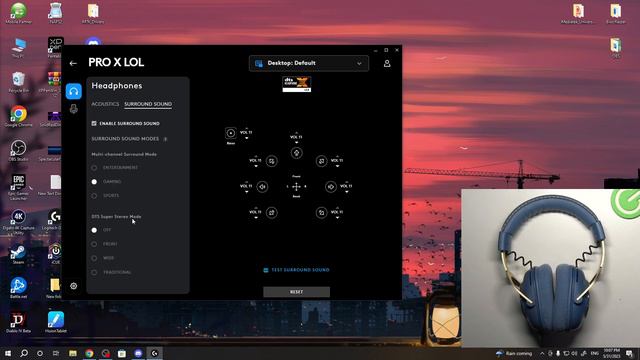Open Battle.net desktop shortcut
This screenshot has width=640, height=360.
(18, 288)
